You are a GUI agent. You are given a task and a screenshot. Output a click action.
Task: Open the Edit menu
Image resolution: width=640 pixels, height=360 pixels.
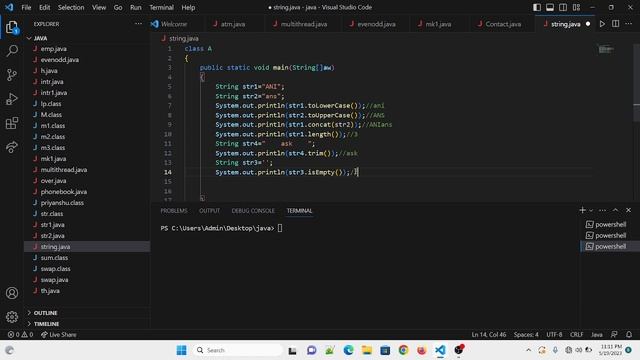click(x=44, y=7)
